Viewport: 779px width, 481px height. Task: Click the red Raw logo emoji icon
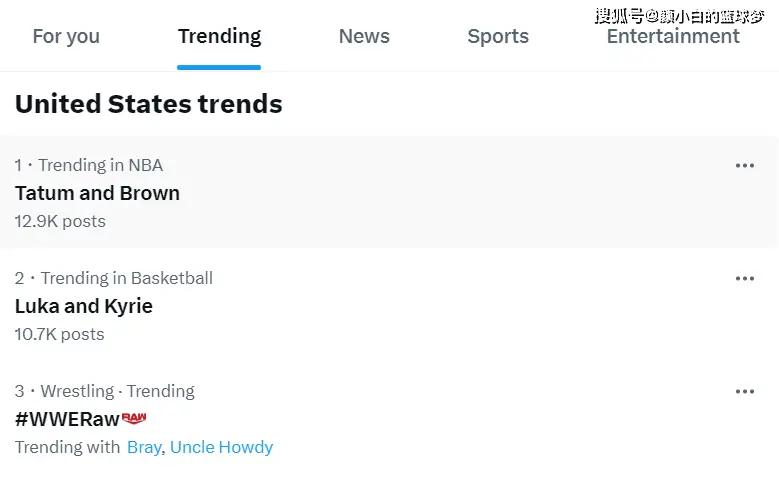point(134,418)
